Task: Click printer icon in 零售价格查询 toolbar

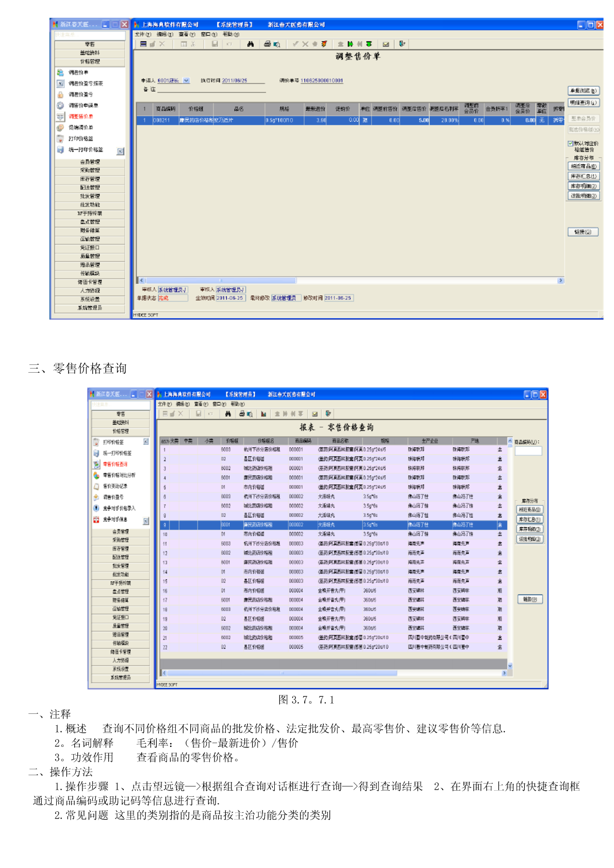Action: [x=242, y=414]
